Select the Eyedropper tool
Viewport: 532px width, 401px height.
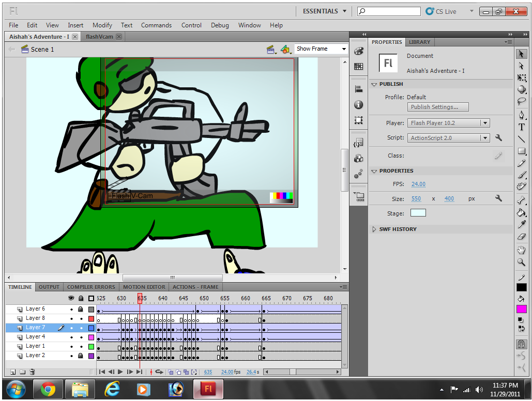522,224
